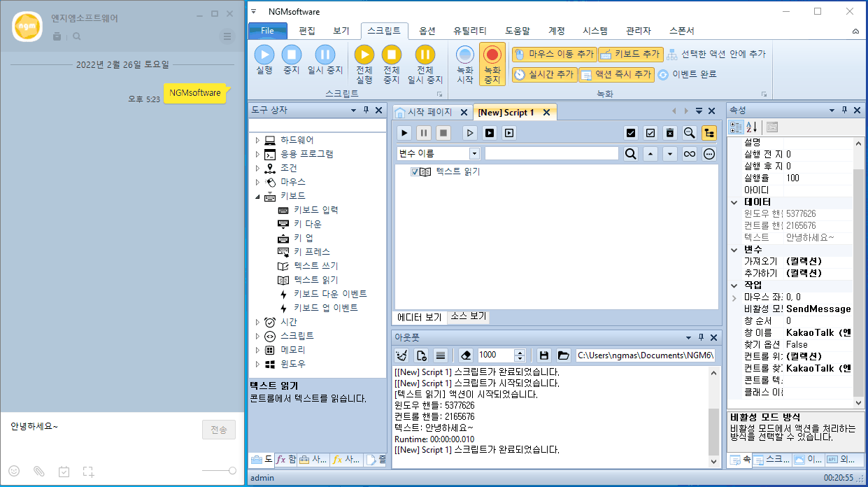
Task: Click the circled ellipsis icon in editor
Action: pos(709,154)
